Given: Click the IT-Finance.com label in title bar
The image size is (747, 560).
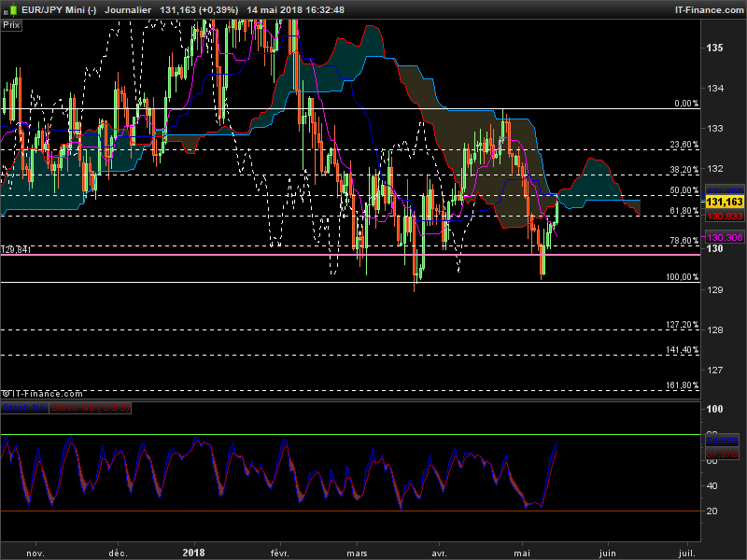Looking at the screenshot, I should 709,10.
